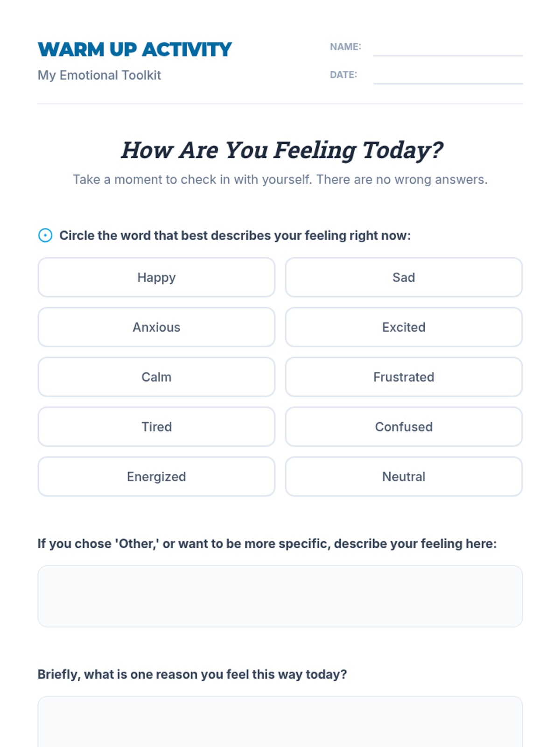The width and height of the screenshot is (560, 747).
Task: Click the NAME label text
Action: coord(345,47)
